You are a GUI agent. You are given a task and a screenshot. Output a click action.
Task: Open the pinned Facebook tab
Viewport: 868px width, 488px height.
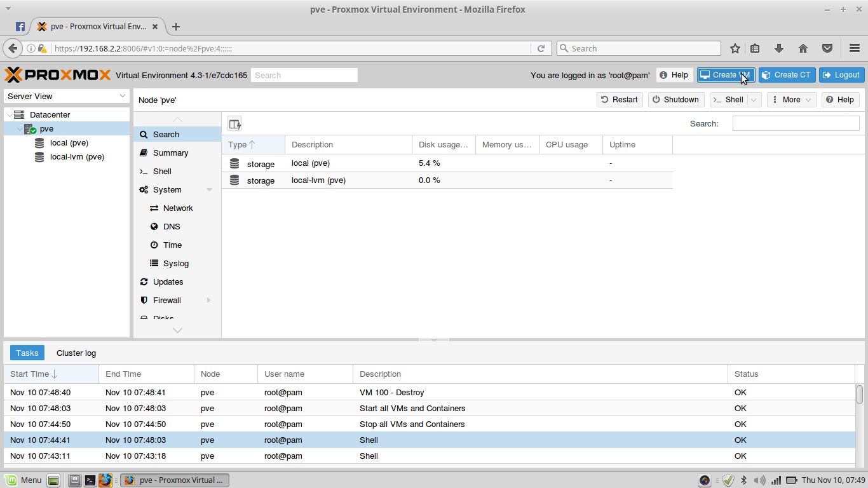[20, 27]
